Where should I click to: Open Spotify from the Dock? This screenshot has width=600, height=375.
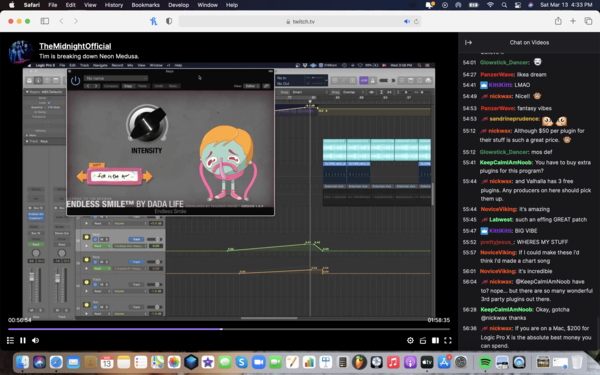pyautogui.click(x=485, y=362)
